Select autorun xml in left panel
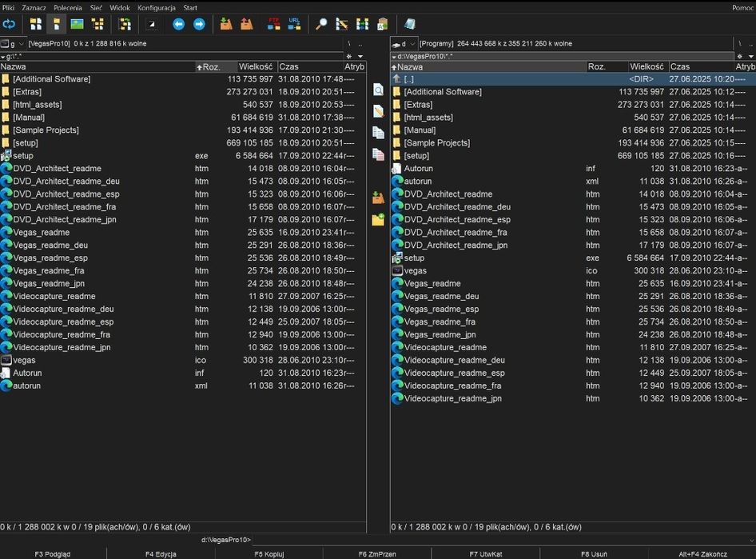This screenshot has width=756, height=559. (183, 385)
